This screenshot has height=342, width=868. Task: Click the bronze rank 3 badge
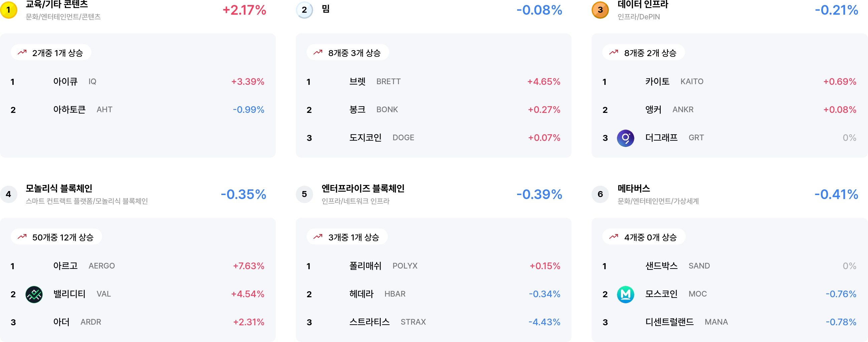click(x=600, y=10)
